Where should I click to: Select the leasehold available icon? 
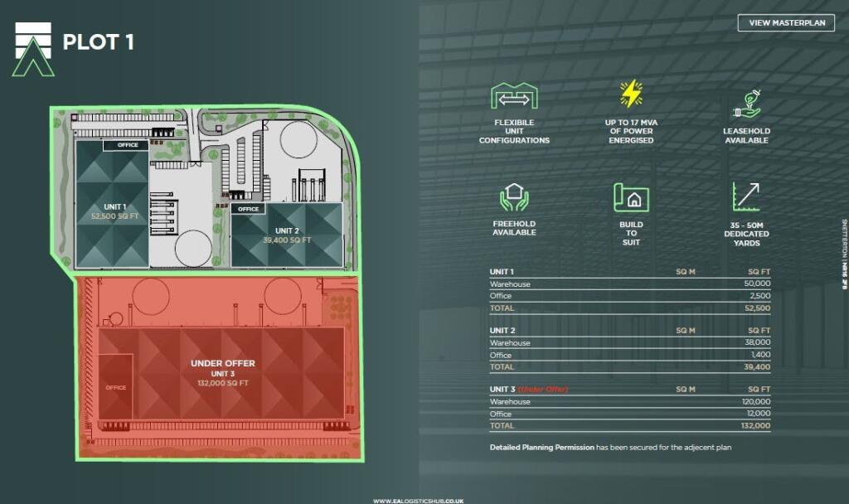click(746, 105)
